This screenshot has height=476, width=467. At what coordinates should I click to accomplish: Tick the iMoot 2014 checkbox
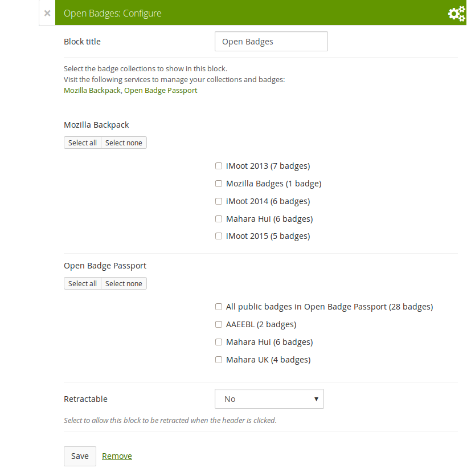tap(219, 201)
